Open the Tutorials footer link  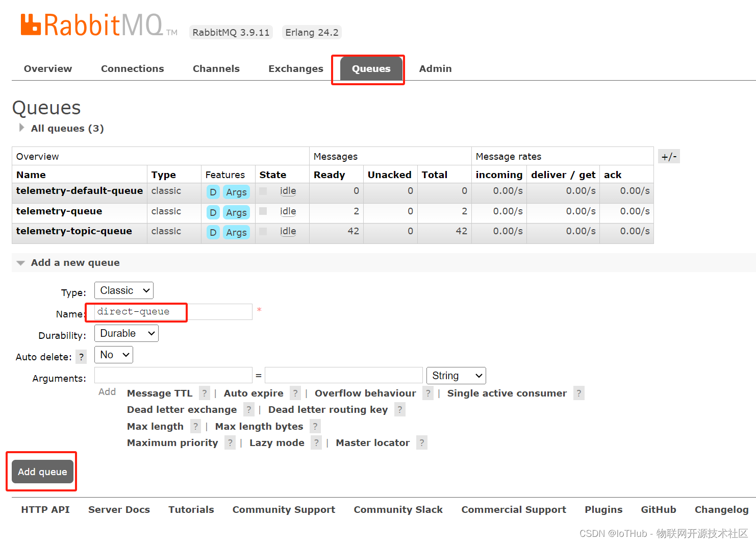pos(191,509)
